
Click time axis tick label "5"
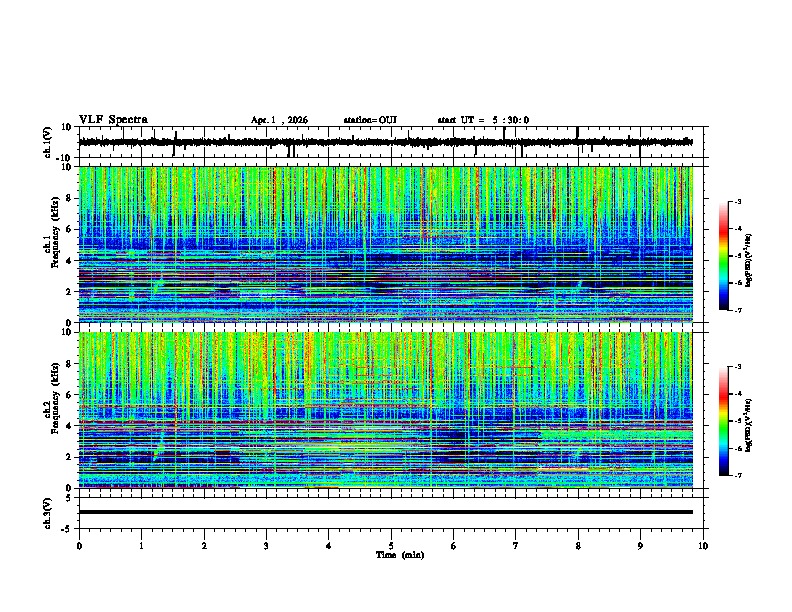click(391, 546)
